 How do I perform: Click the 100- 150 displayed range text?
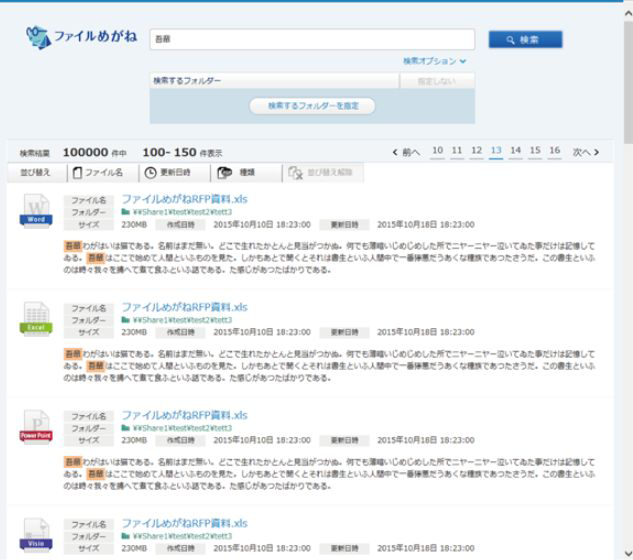170,152
